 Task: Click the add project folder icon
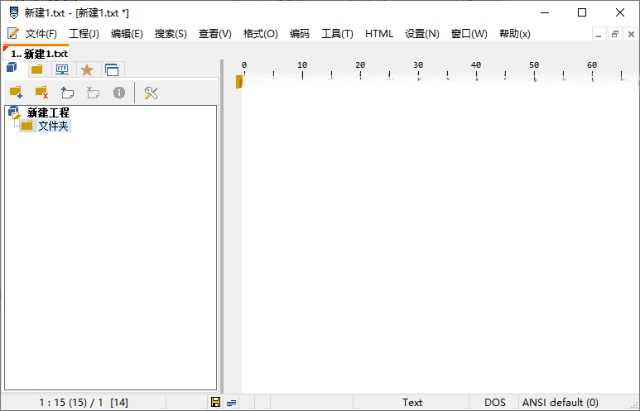(16, 93)
